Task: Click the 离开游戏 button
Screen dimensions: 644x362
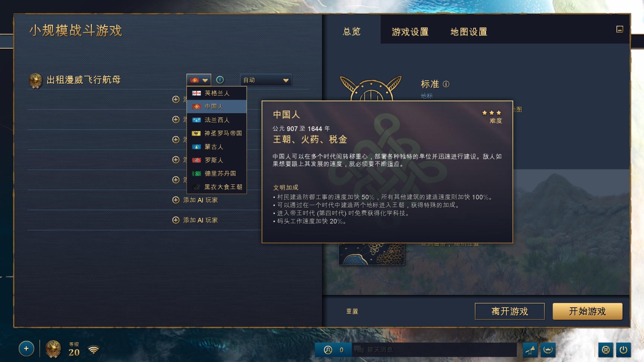Action: [x=509, y=311]
